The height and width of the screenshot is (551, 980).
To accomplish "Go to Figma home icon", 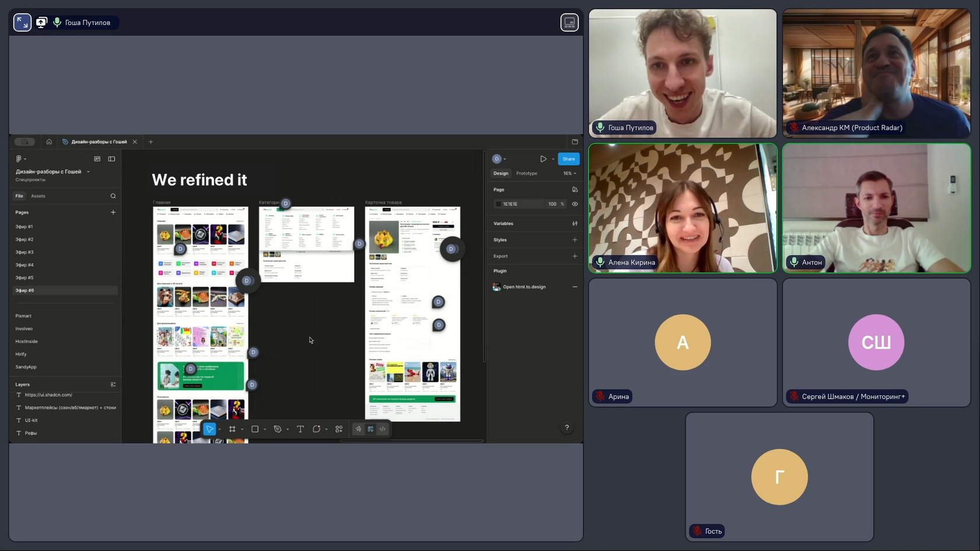I will pos(49,142).
